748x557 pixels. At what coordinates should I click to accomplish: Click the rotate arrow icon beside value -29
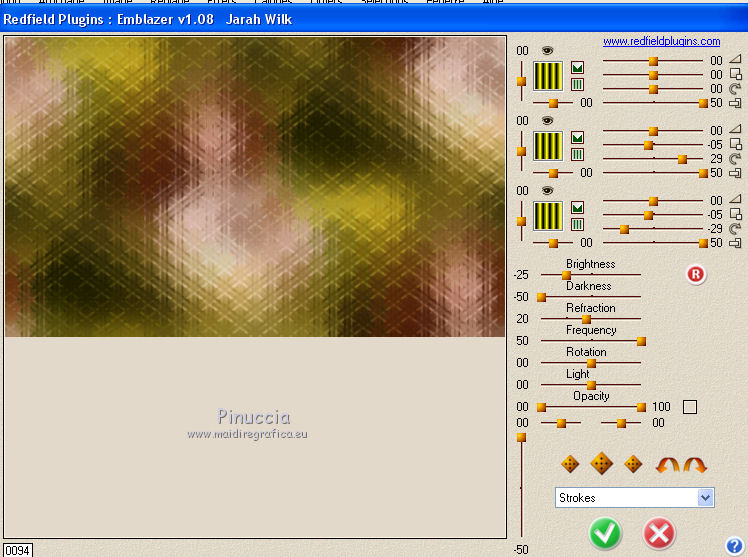[736, 228]
